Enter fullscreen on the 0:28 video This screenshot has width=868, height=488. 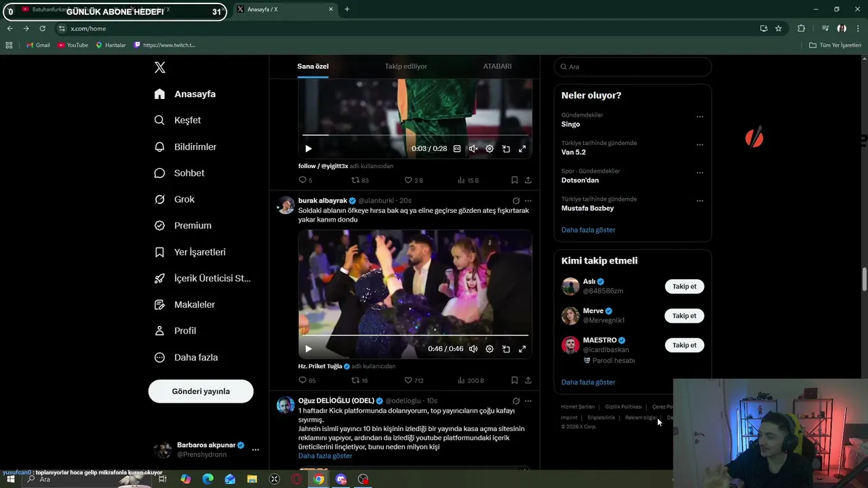click(x=522, y=148)
